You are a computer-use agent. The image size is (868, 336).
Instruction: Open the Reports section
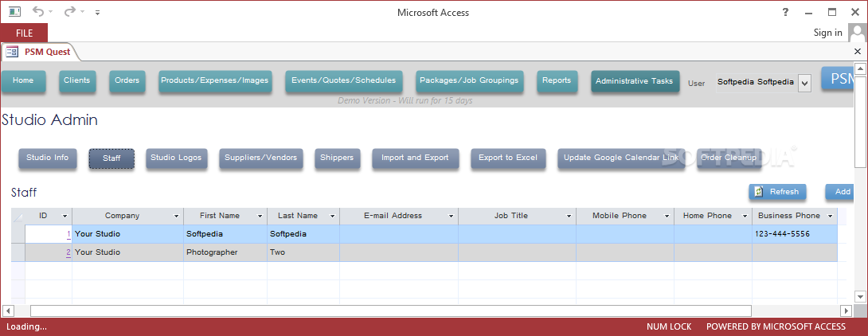click(x=557, y=80)
